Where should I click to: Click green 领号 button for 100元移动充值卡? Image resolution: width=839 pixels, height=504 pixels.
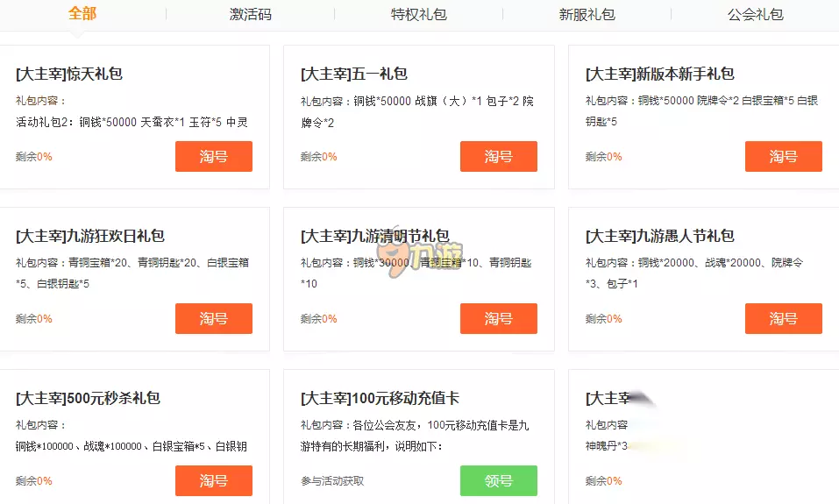pos(498,481)
